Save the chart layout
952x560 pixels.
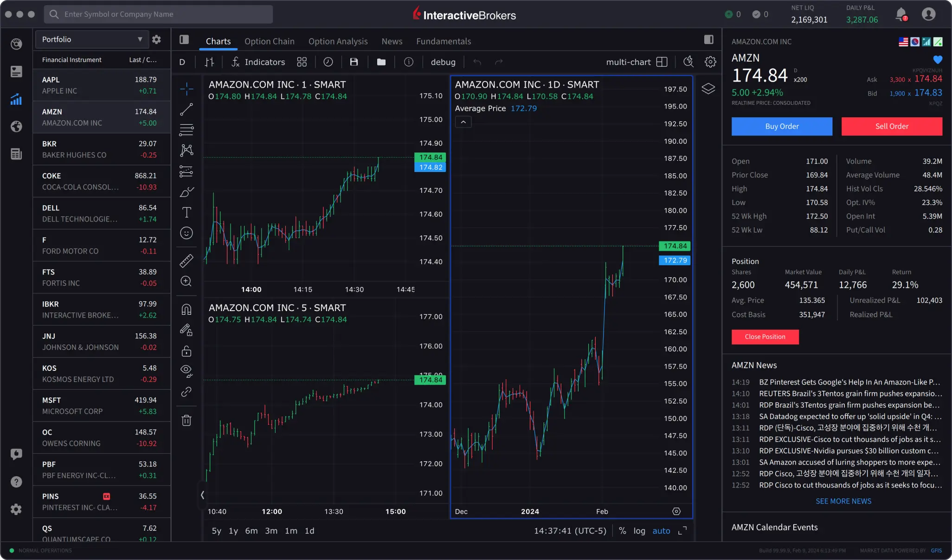click(x=354, y=62)
